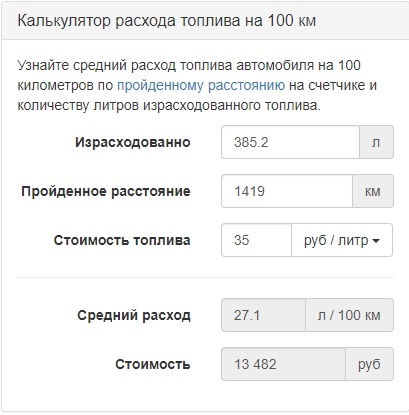Click the л / 100 км unit addon
Viewport: 409px width, 415px height.
(349, 315)
